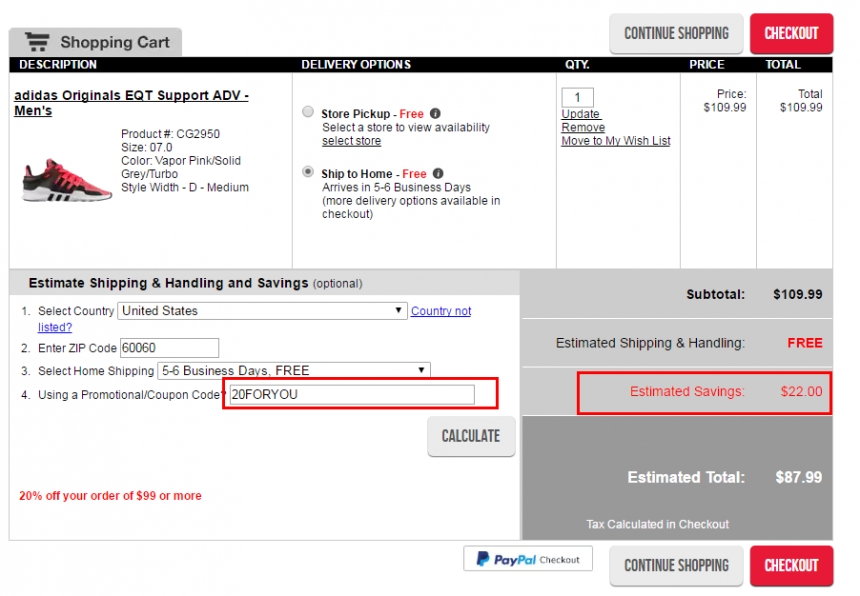
Task: Click the bottom CONTINUE SHOPPING button
Action: (x=676, y=566)
